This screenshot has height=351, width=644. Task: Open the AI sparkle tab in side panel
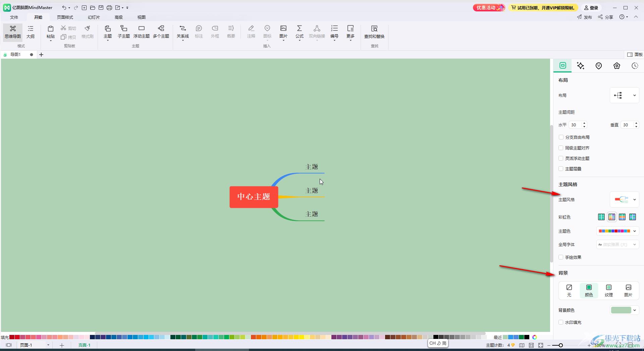pos(581,66)
